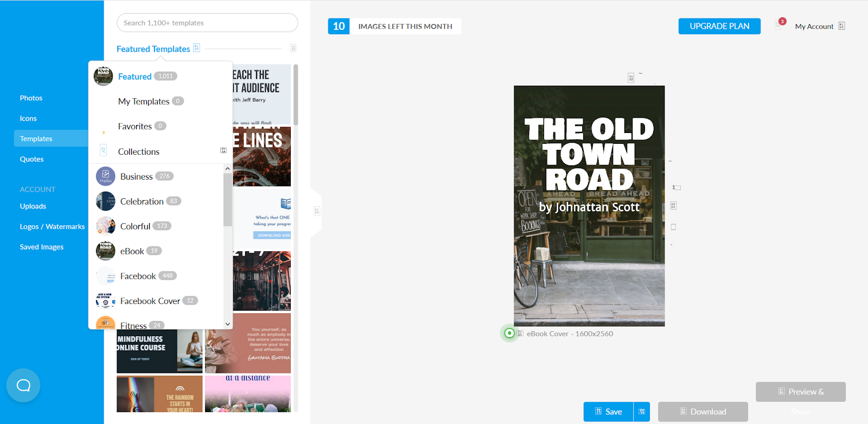The height and width of the screenshot is (424, 868).
Task: Open Uploads under Account
Action: (x=33, y=206)
